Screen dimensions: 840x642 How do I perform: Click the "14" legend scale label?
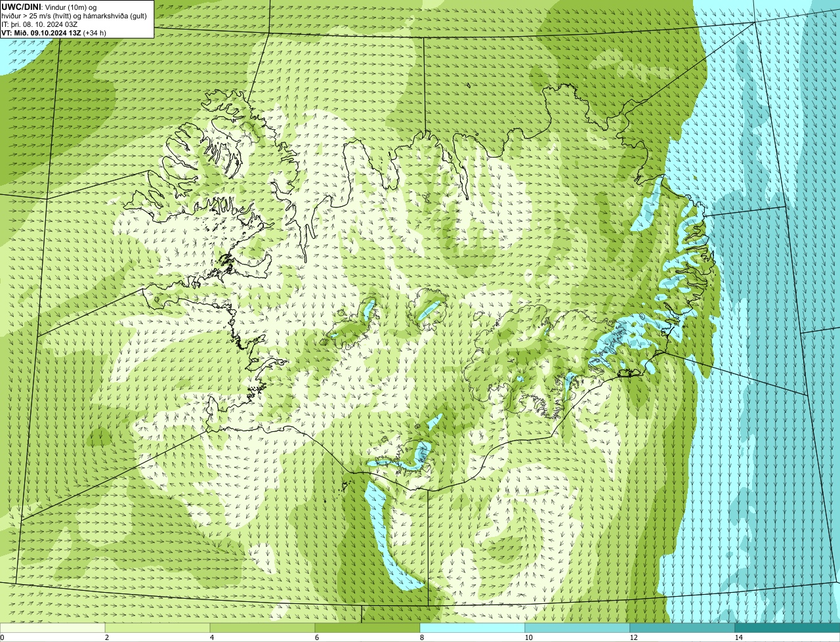pyautogui.click(x=738, y=637)
